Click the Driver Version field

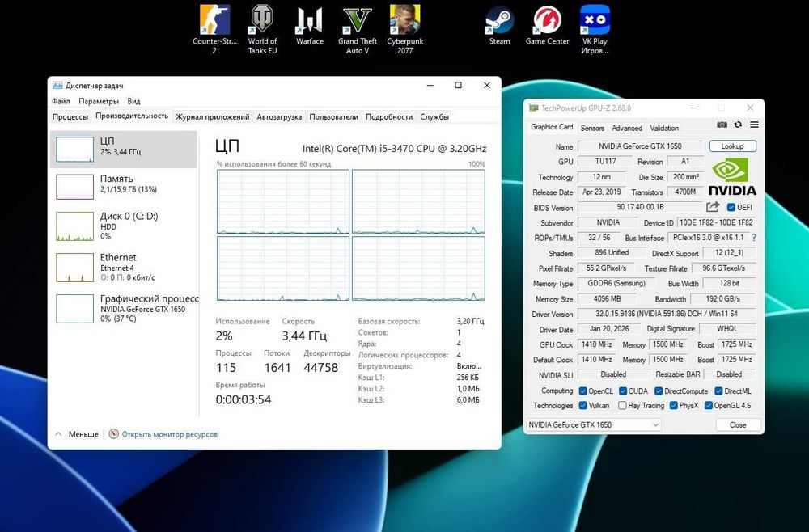coord(667,314)
